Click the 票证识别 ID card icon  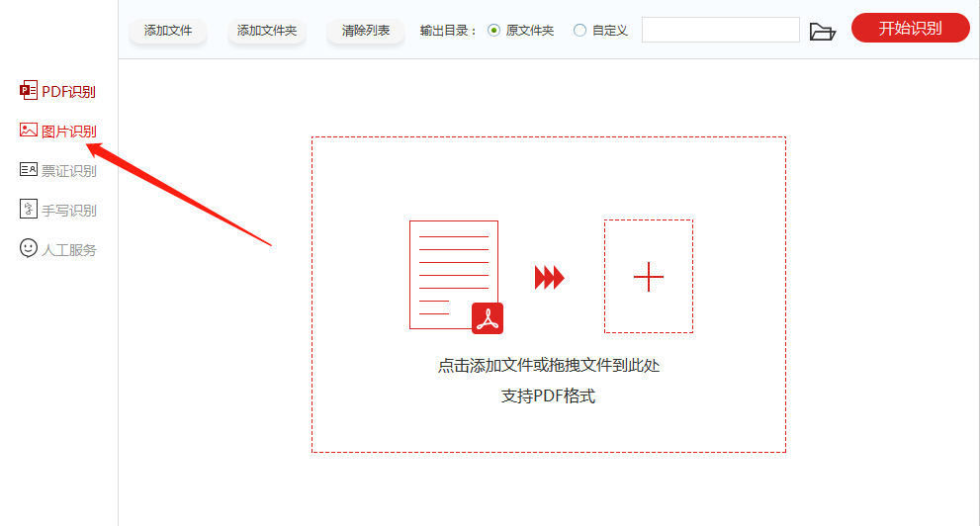(x=28, y=170)
